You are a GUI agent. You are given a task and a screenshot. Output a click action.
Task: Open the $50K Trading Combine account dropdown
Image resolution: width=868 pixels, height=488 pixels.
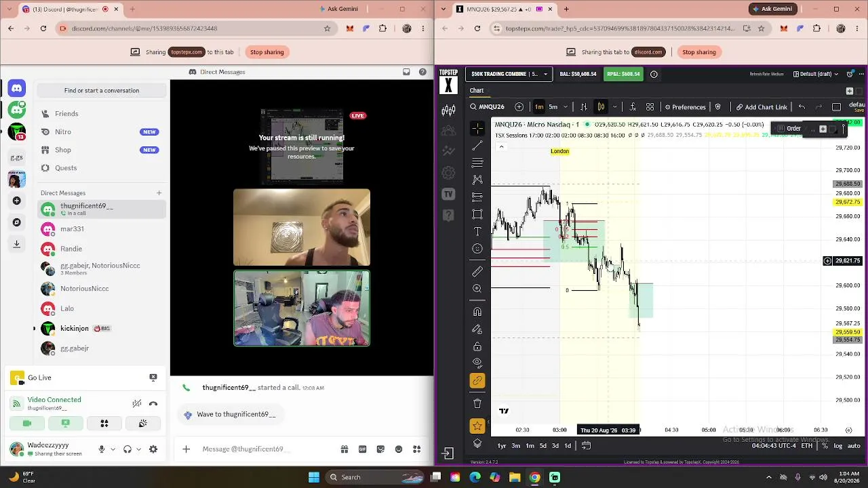tap(509, 74)
